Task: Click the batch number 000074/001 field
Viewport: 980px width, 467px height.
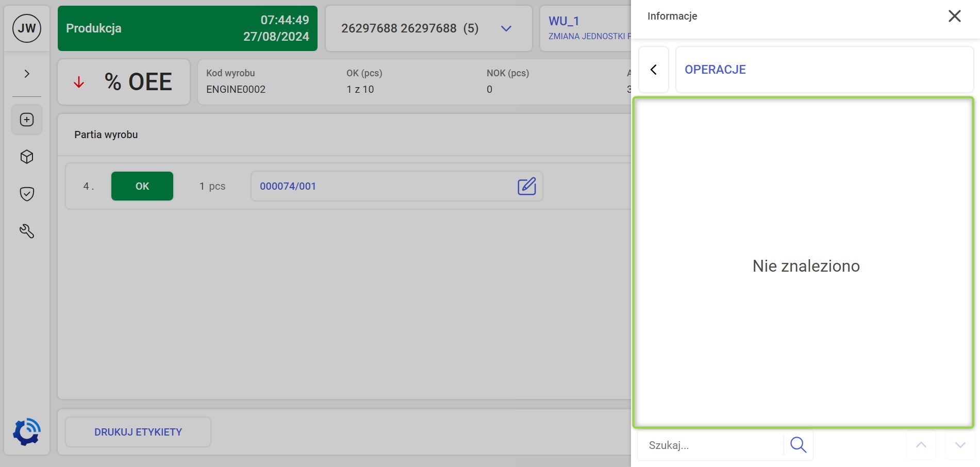Action: [x=397, y=186]
